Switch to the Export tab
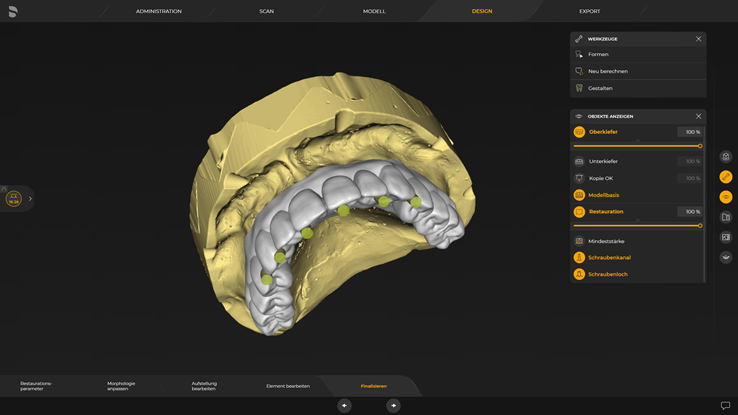 point(590,11)
